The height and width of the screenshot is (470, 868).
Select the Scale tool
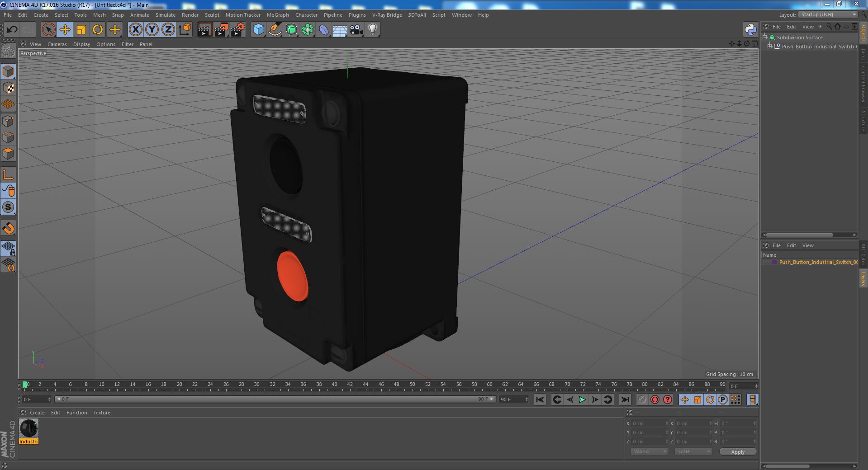81,30
